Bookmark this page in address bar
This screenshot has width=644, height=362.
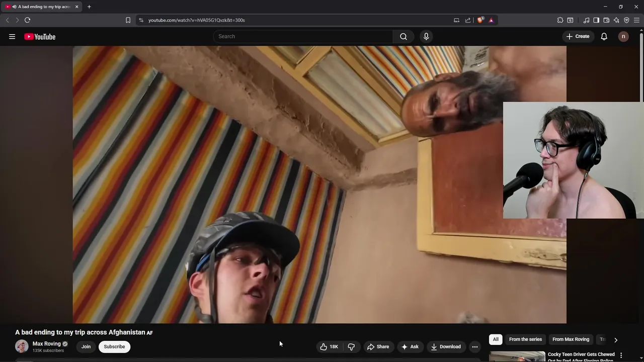pos(128,20)
